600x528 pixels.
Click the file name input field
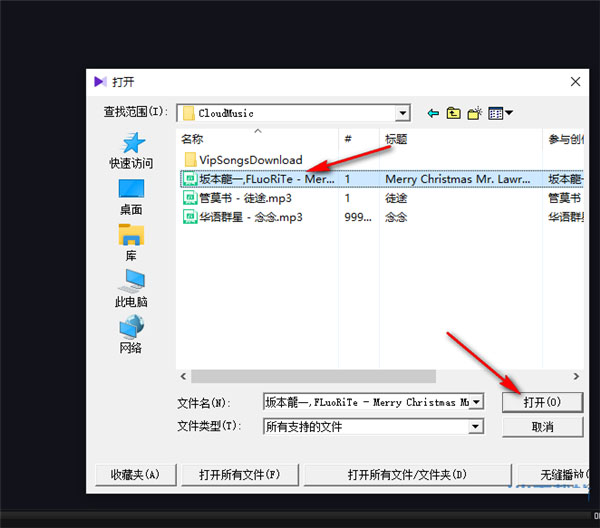click(x=367, y=402)
